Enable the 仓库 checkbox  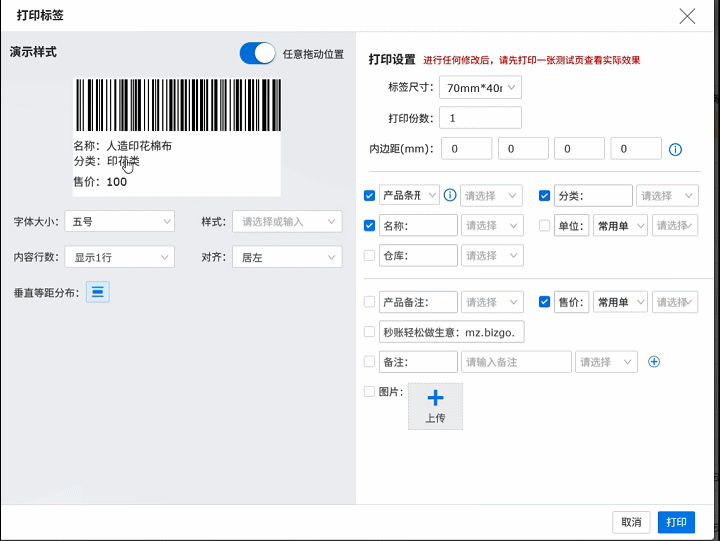(370, 256)
